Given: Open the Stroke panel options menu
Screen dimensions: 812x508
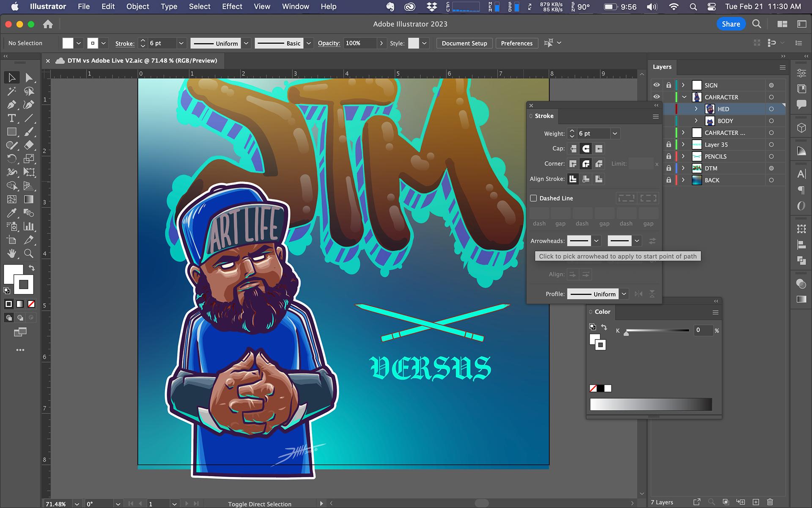Looking at the screenshot, I should tap(656, 116).
